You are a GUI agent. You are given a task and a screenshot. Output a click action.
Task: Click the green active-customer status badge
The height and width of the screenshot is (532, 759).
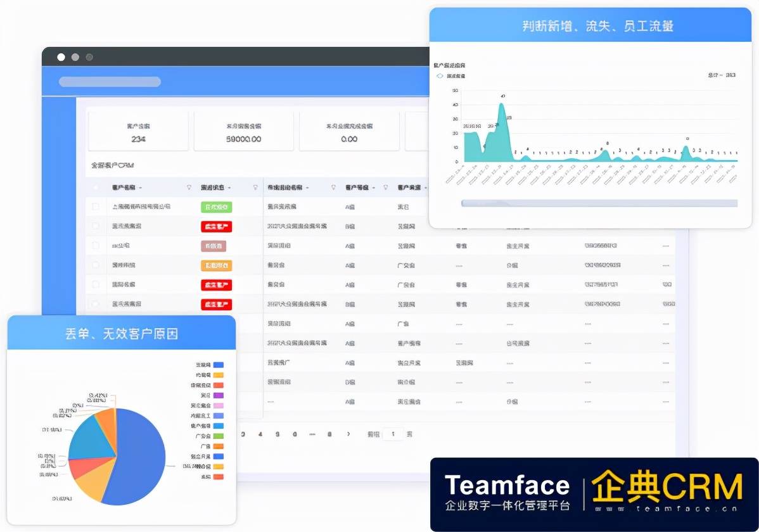click(215, 206)
